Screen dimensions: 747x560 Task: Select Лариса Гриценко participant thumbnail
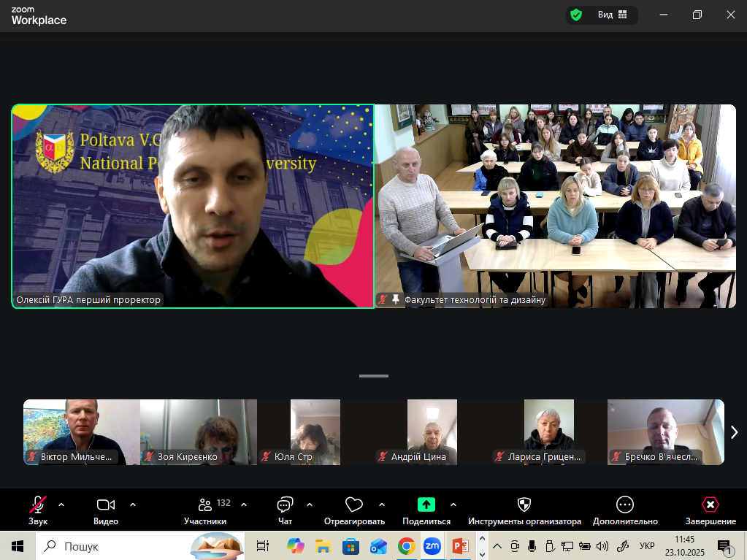click(x=548, y=431)
